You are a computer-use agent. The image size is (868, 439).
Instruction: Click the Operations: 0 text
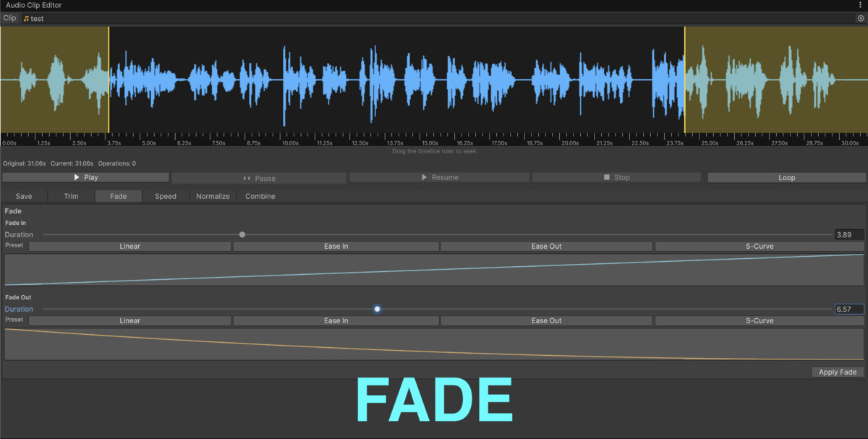[117, 163]
